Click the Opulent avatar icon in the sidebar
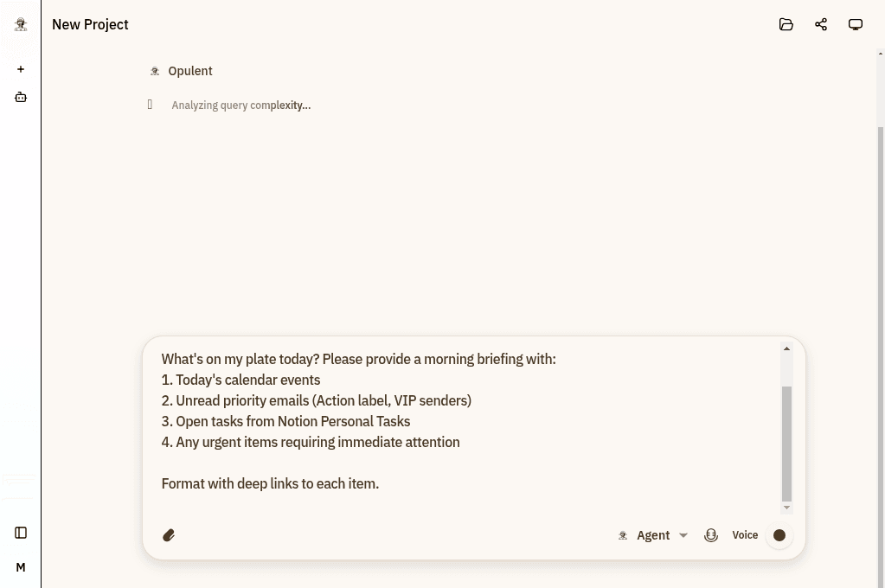This screenshot has height=588, width=885. click(21, 23)
